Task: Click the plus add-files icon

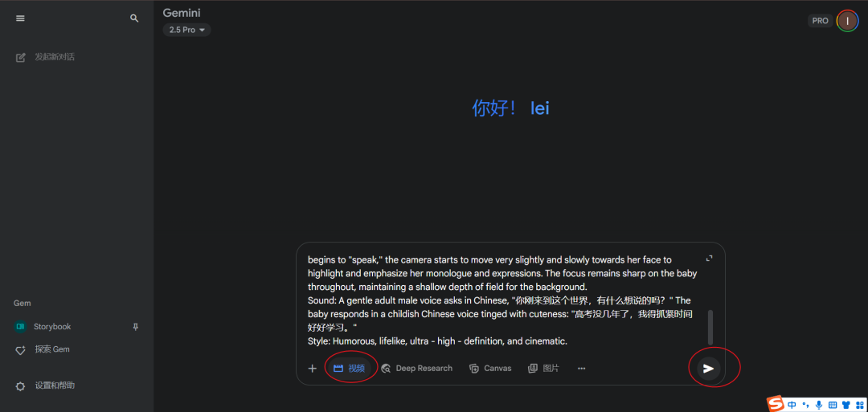Action: pyautogui.click(x=312, y=369)
